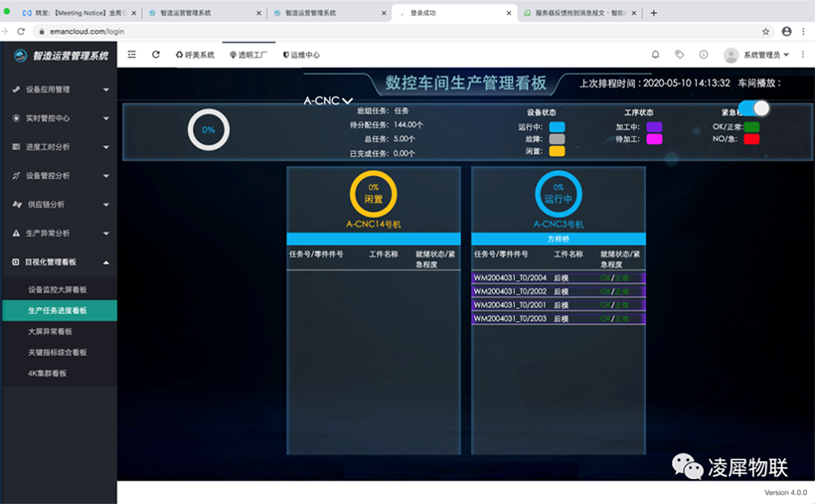
Task: Click the hamburger menu collapse icon
Action: pyautogui.click(x=132, y=55)
